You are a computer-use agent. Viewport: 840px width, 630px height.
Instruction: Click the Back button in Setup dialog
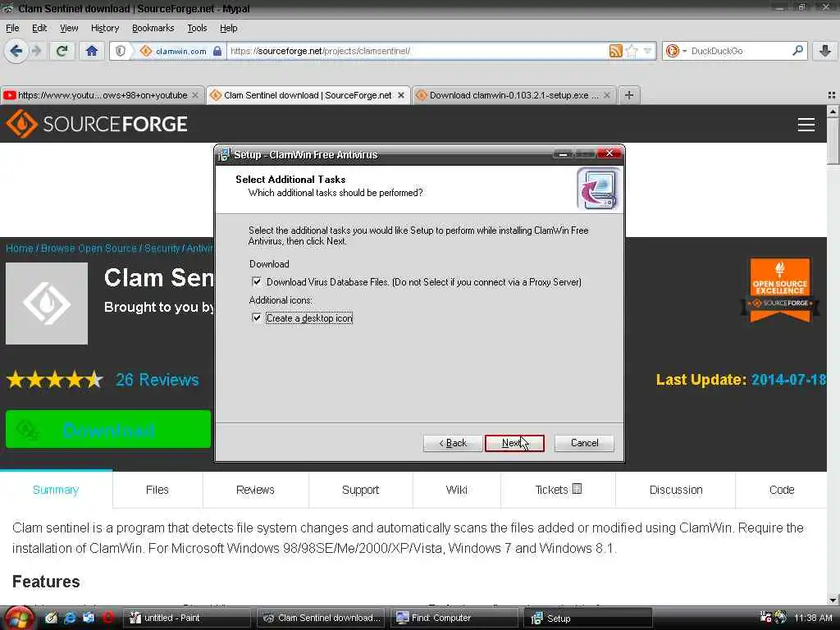[453, 443]
